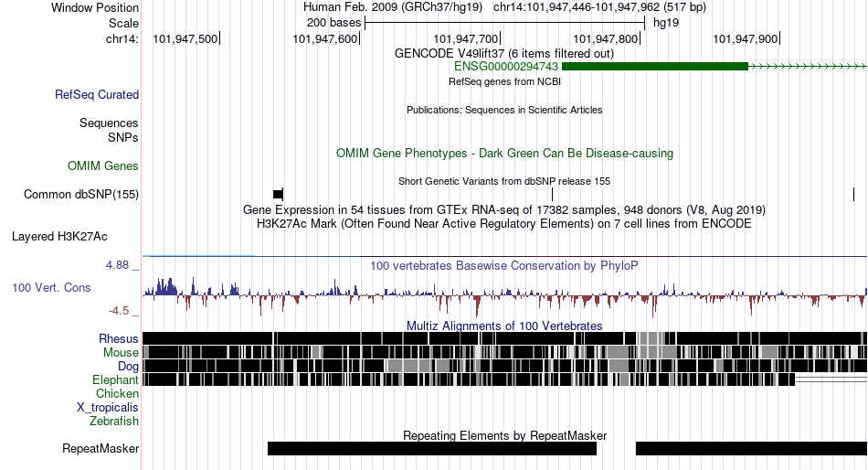The width and height of the screenshot is (868, 470).
Task: Open the RefSeq Curated track label
Action: tap(97, 95)
